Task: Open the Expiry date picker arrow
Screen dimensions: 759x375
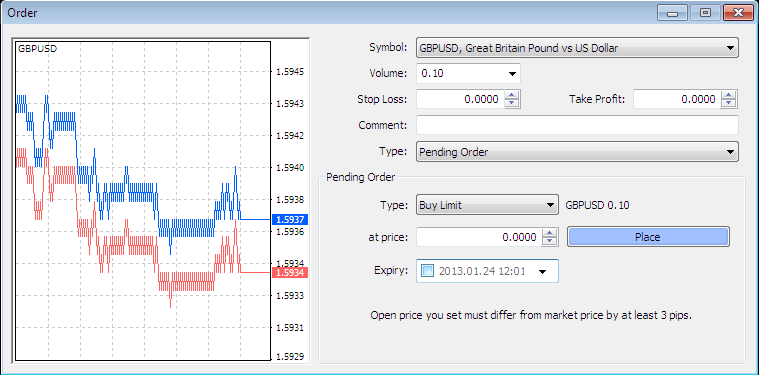Action: pos(543,271)
